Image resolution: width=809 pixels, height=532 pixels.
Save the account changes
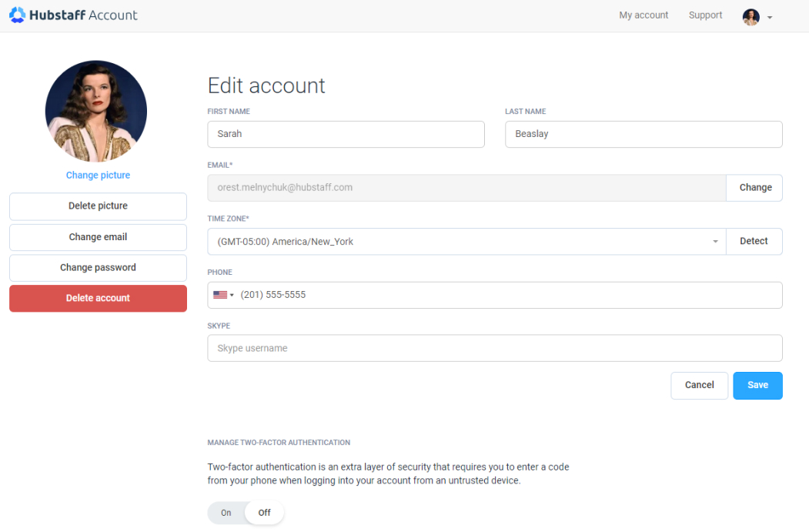coord(757,386)
